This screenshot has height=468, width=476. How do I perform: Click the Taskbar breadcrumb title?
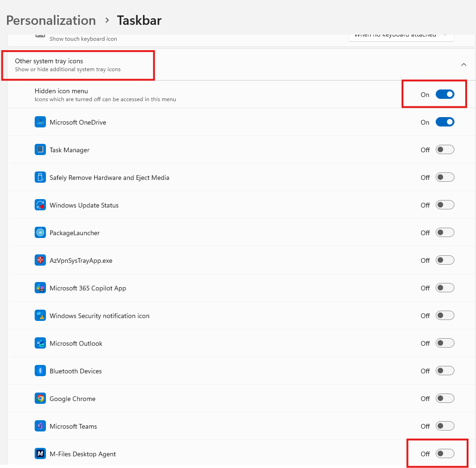pos(139,20)
